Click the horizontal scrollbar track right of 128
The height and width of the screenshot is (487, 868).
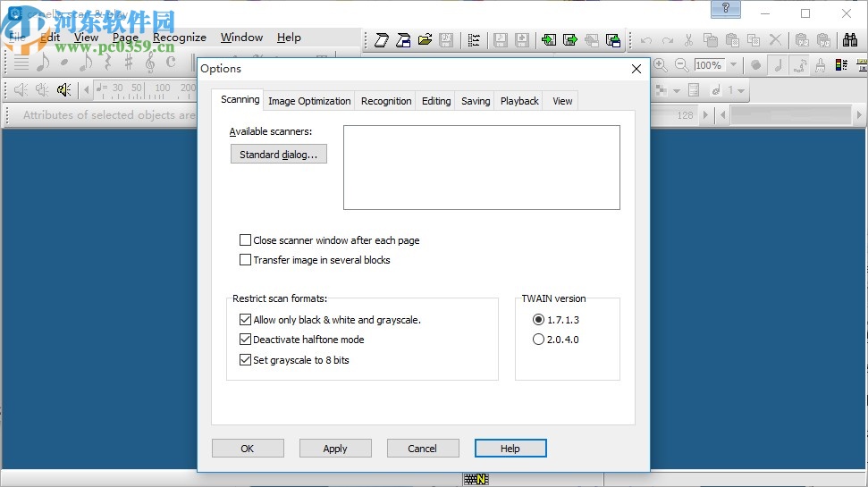pyautogui.click(x=790, y=115)
